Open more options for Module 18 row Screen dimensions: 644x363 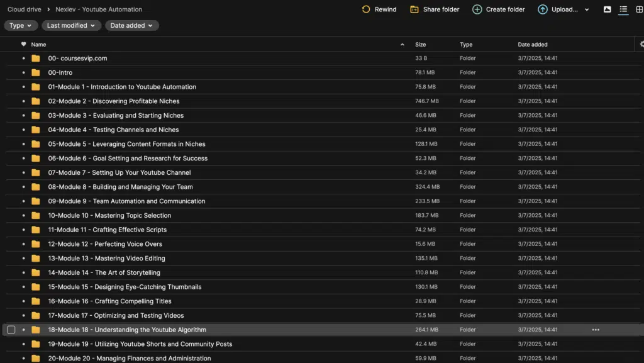[596, 330]
